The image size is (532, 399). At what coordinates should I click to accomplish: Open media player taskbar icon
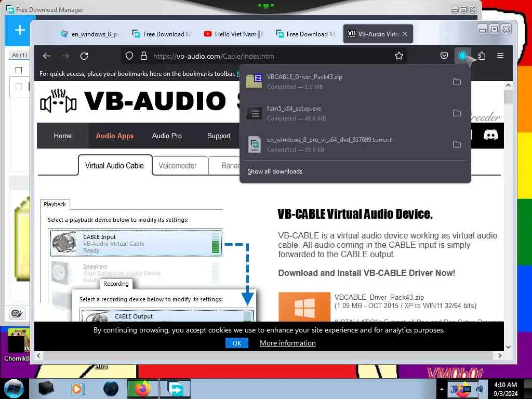[x=77, y=389]
